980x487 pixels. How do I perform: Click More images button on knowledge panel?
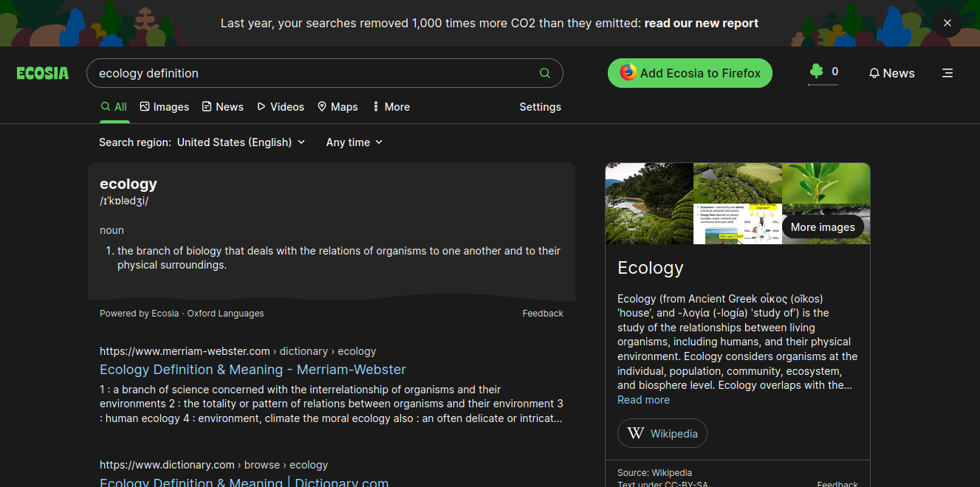[823, 227]
